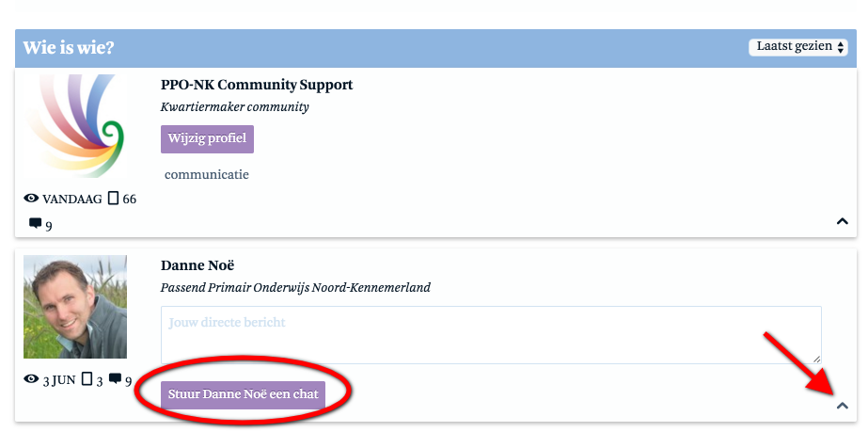Click the eye icon next to 3 JUN
Image resolution: width=868 pixels, height=432 pixels.
[x=31, y=379]
